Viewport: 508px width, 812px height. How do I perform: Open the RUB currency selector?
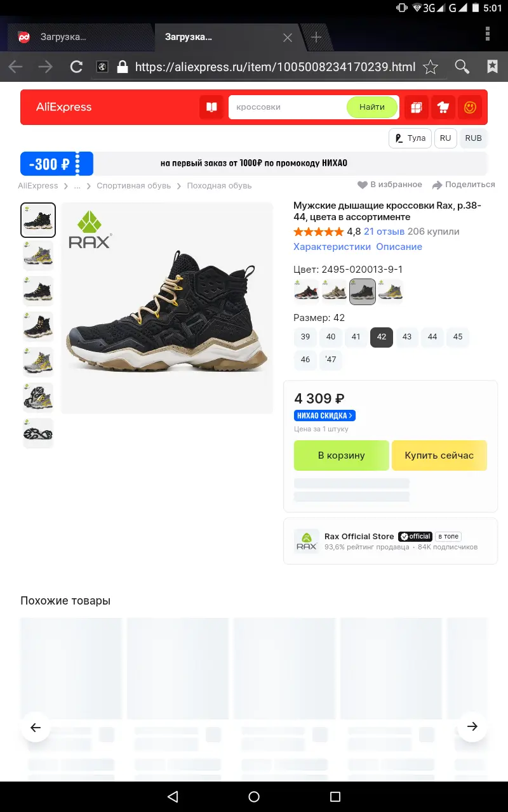pos(473,138)
